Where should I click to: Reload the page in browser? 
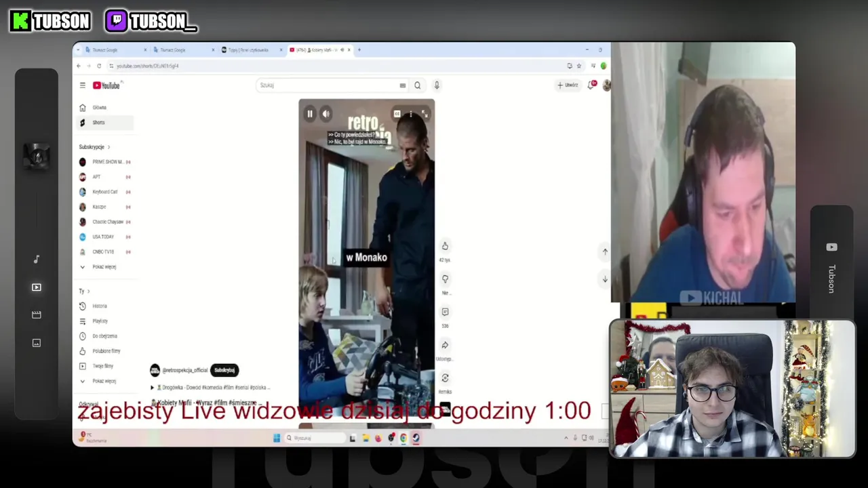coord(99,66)
